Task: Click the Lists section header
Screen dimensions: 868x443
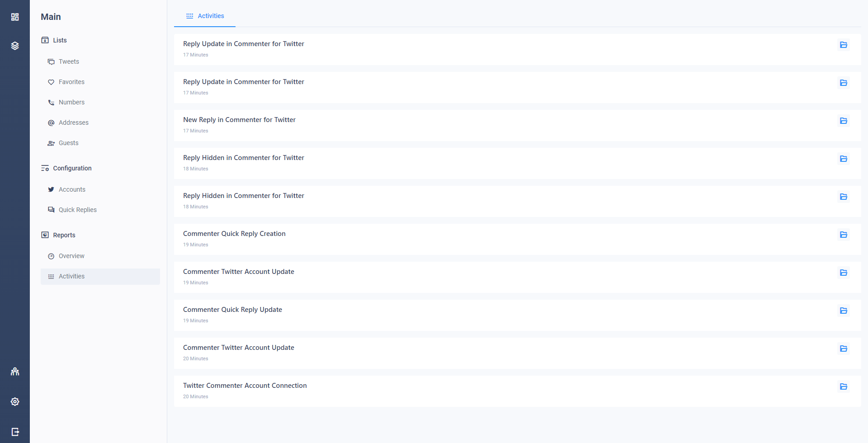Action: [x=60, y=40]
